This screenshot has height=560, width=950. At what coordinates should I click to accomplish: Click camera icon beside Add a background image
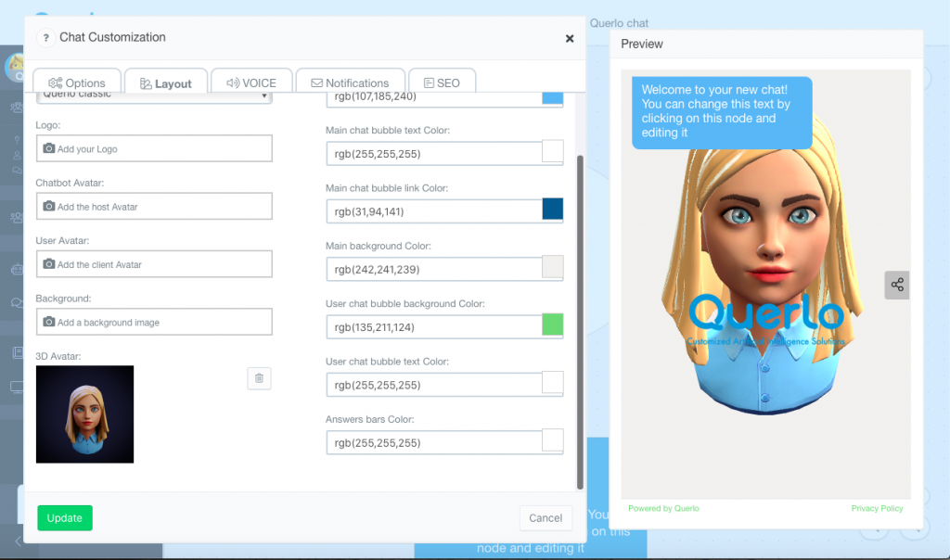49,322
